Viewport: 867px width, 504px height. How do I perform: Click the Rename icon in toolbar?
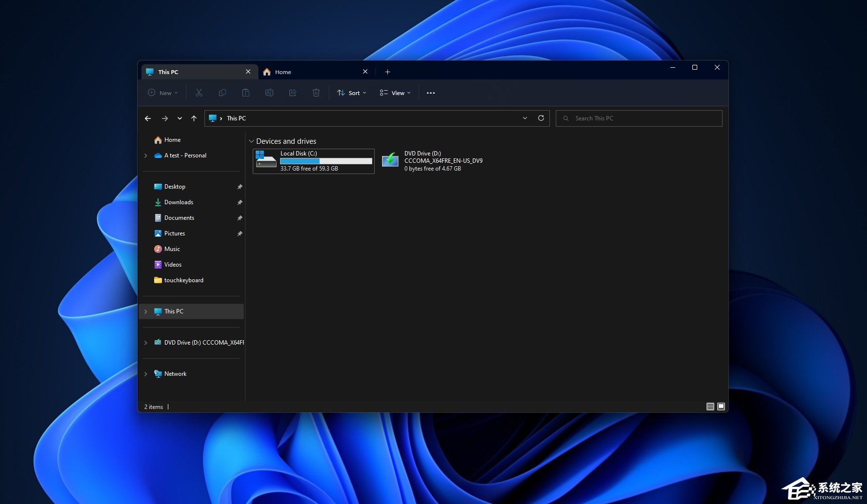269,93
